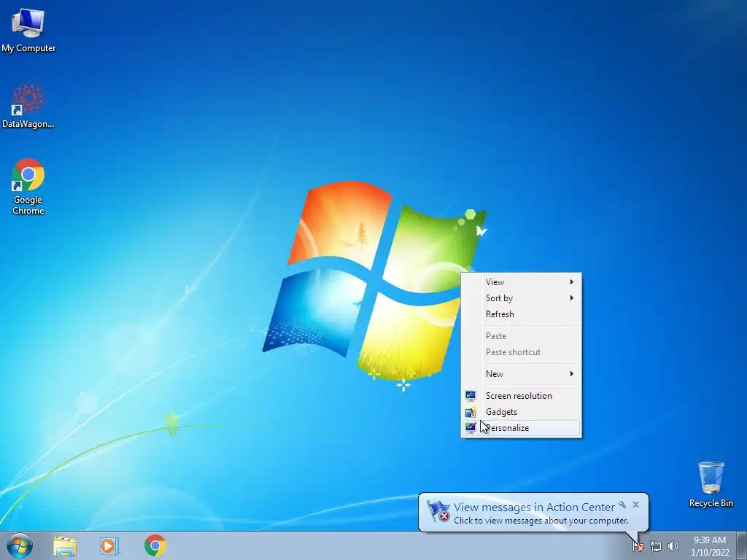Click the Action Center flag tray icon
The width and height of the screenshot is (747, 560).
[x=638, y=546]
